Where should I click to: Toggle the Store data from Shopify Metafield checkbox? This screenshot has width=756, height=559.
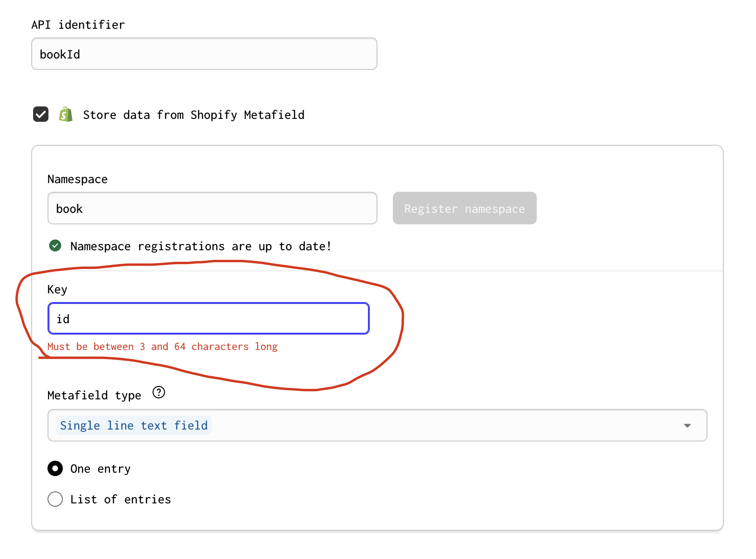point(41,115)
